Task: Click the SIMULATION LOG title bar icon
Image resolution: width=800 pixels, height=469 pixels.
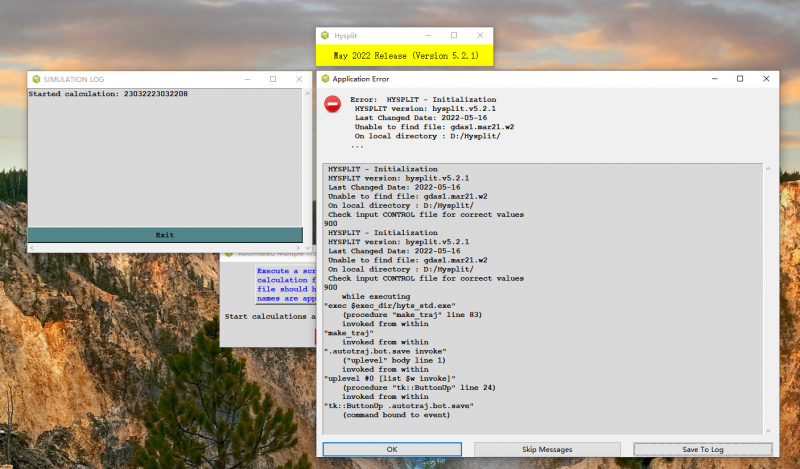Action: point(36,79)
